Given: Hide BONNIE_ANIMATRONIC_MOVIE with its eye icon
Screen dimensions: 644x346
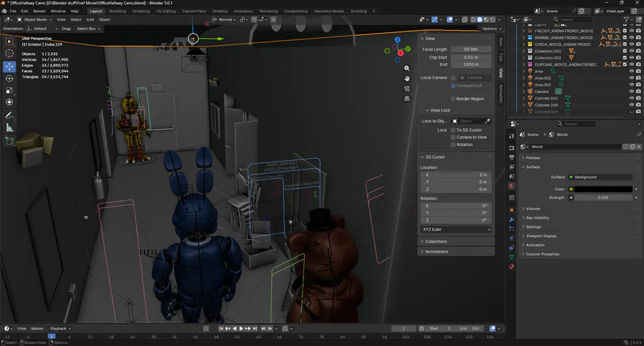Looking at the screenshot, I should pos(632,37).
